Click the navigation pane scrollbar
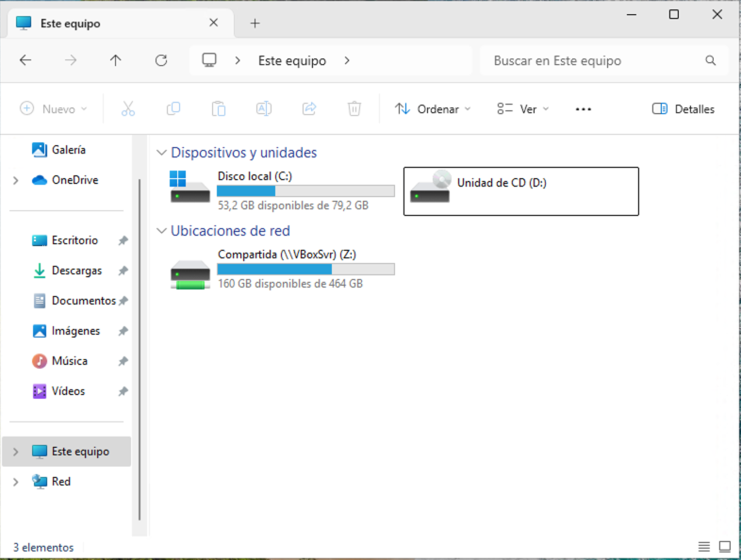 (x=140, y=350)
